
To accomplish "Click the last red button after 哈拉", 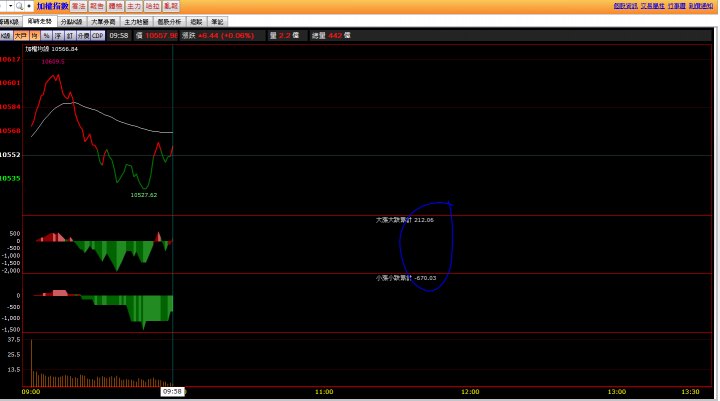I will pos(170,6).
